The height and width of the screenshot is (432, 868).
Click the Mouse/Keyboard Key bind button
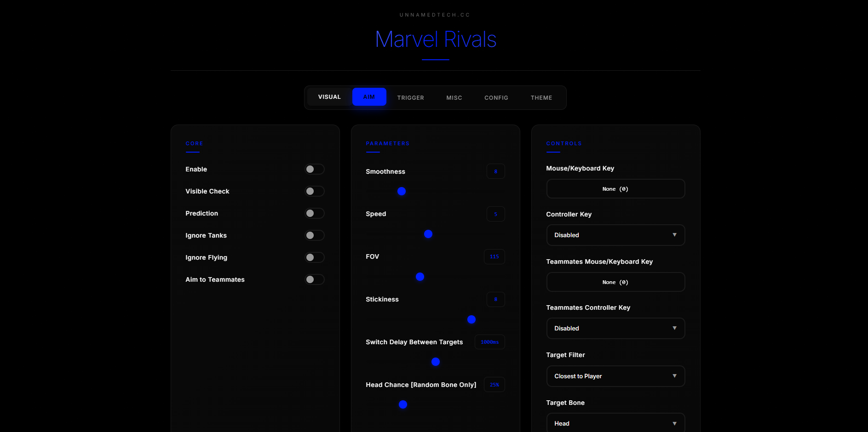tap(615, 189)
